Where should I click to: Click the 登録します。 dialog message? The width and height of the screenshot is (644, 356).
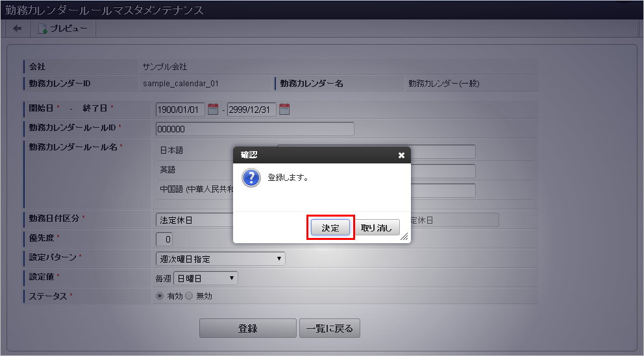point(288,178)
